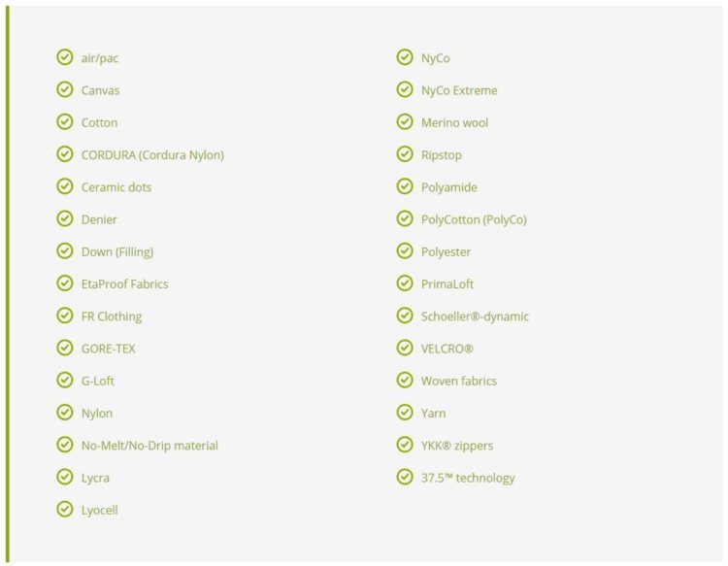Click the check icon beside air/pac
Image resolution: width=728 pixels, height=566 pixels.
[x=65, y=57]
